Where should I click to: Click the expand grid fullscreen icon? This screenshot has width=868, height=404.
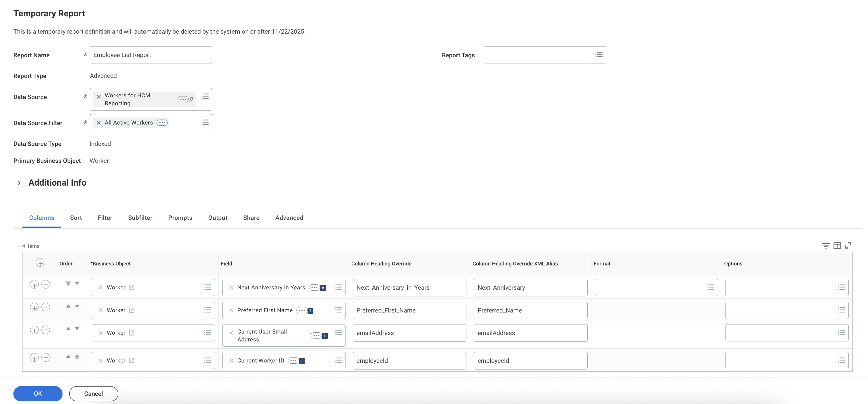pyautogui.click(x=848, y=246)
